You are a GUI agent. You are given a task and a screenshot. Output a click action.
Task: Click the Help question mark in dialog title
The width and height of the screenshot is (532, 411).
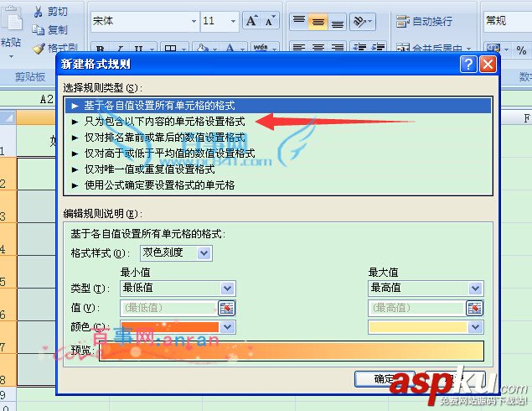468,64
